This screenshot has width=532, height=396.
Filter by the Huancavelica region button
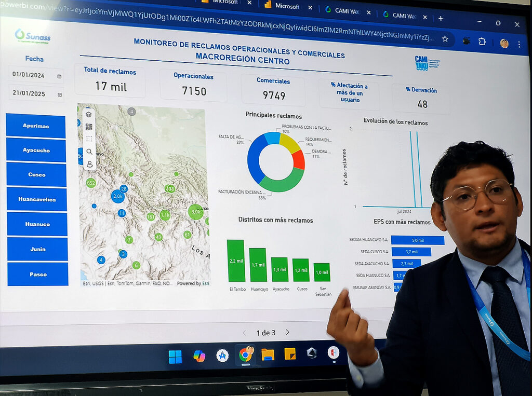[x=37, y=199]
